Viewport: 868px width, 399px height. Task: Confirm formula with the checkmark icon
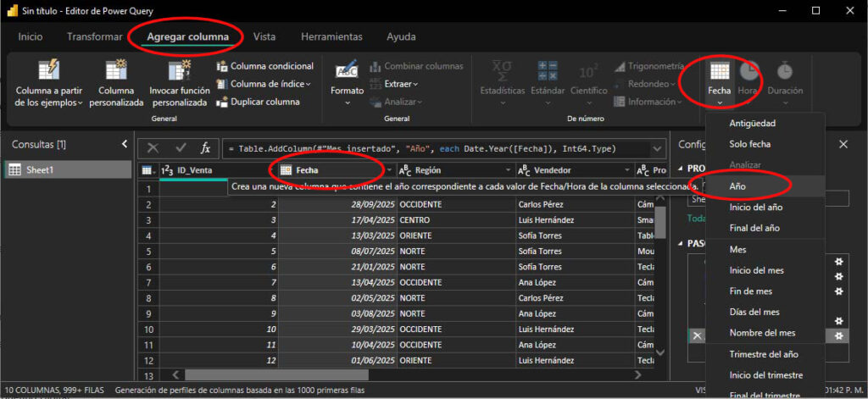coord(181,148)
